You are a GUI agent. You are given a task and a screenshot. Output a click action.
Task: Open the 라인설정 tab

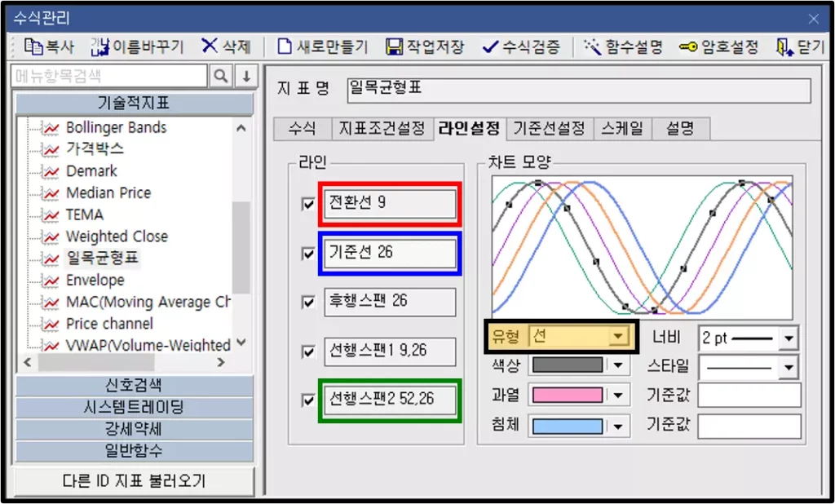469,128
